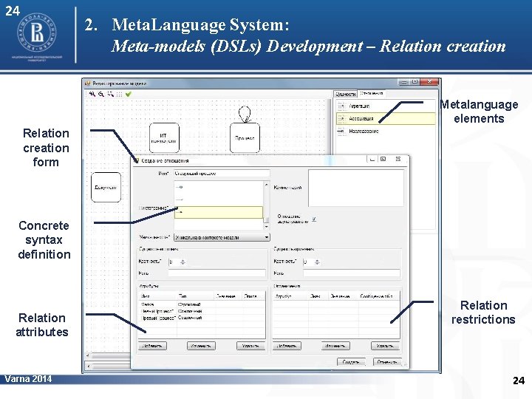Click the Имя column header in attributes table
Viewport: 532px width, 399px height.
coord(158,296)
